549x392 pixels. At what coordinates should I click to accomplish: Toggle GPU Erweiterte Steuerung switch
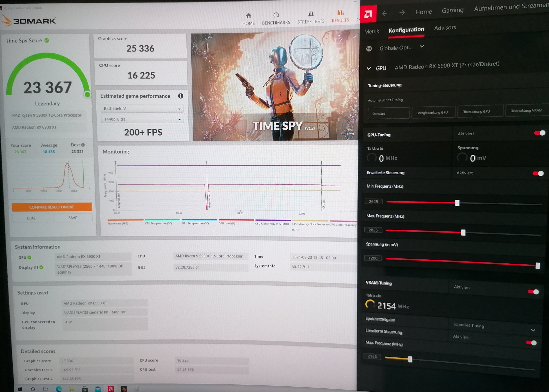point(538,174)
